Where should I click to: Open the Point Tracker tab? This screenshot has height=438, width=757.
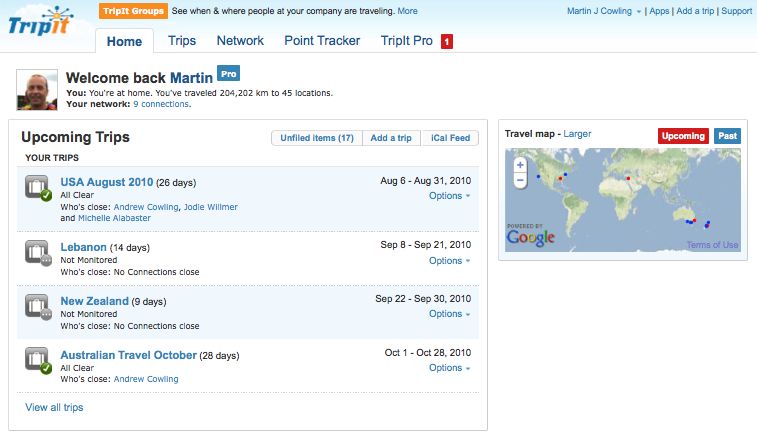coord(322,41)
